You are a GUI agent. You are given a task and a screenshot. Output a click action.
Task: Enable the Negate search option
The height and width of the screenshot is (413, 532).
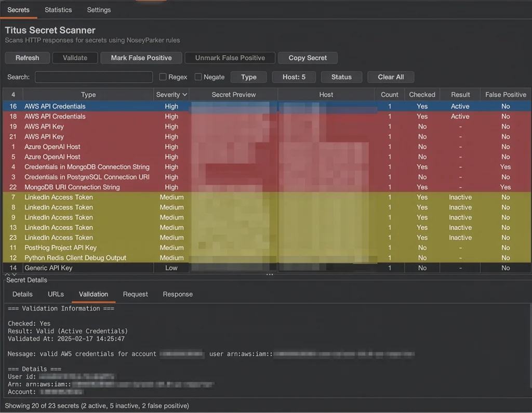(198, 76)
